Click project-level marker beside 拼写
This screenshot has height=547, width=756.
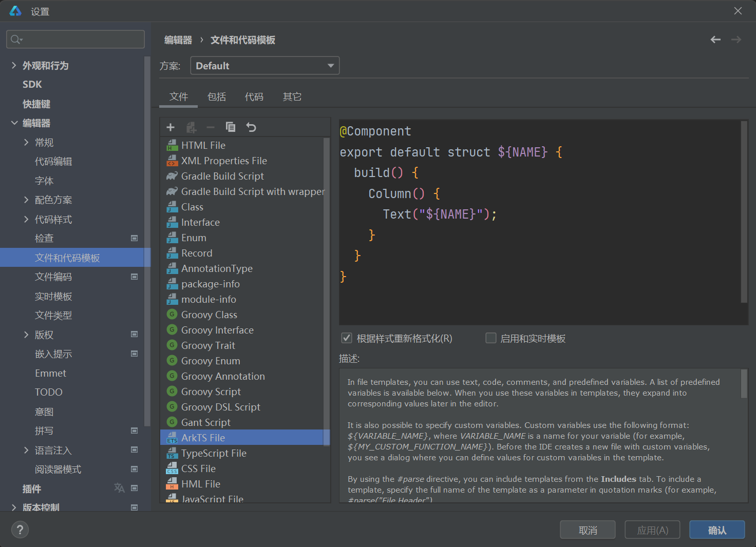(135, 431)
